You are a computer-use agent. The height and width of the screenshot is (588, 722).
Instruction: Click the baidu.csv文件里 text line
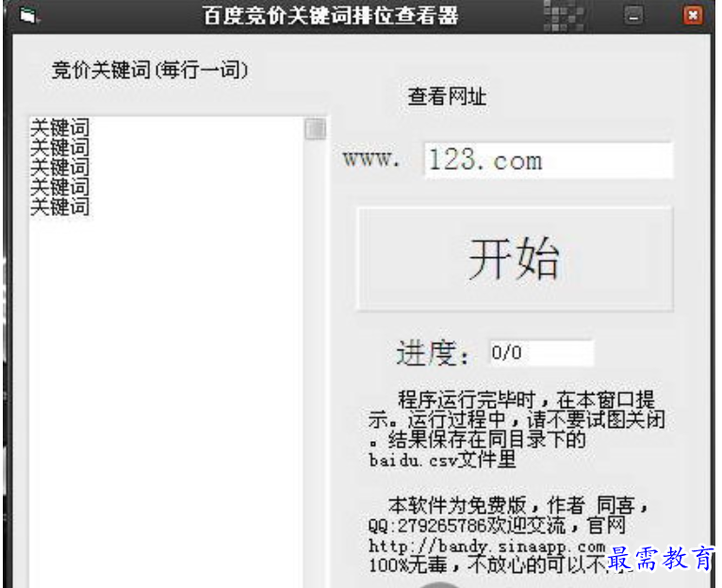[442, 460]
